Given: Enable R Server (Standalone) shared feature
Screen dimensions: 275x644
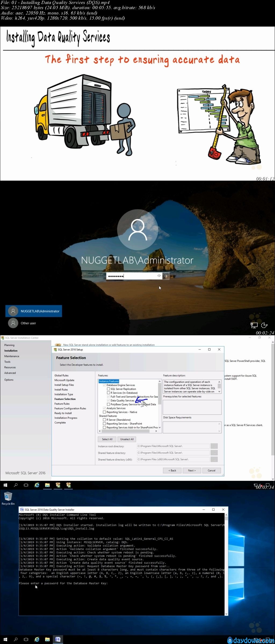Looking at the screenshot, I should click(x=104, y=420).
